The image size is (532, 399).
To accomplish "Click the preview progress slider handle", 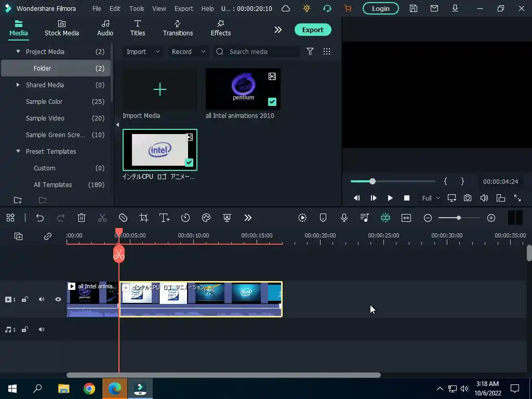I will point(373,181).
